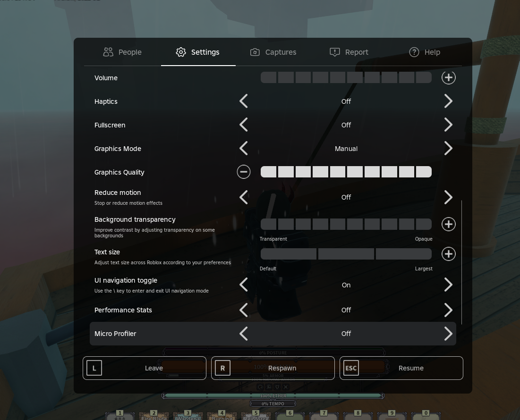
Task: Click the Resume button
Action: (401, 368)
